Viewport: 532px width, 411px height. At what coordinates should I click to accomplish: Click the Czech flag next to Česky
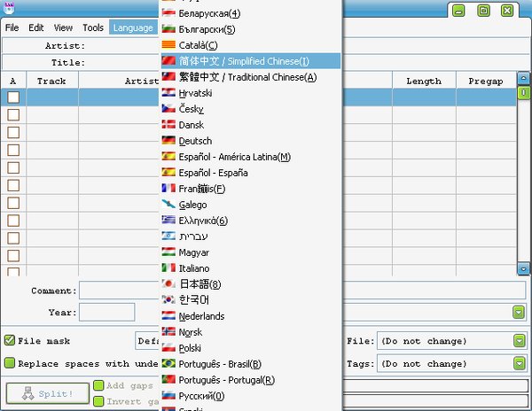pyautogui.click(x=168, y=108)
